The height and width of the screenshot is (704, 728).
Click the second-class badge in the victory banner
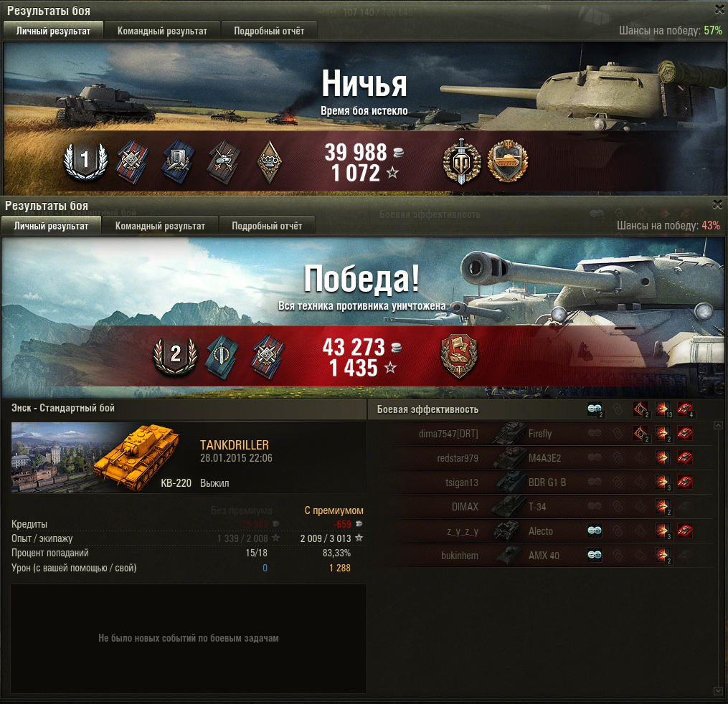coord(176,356)
